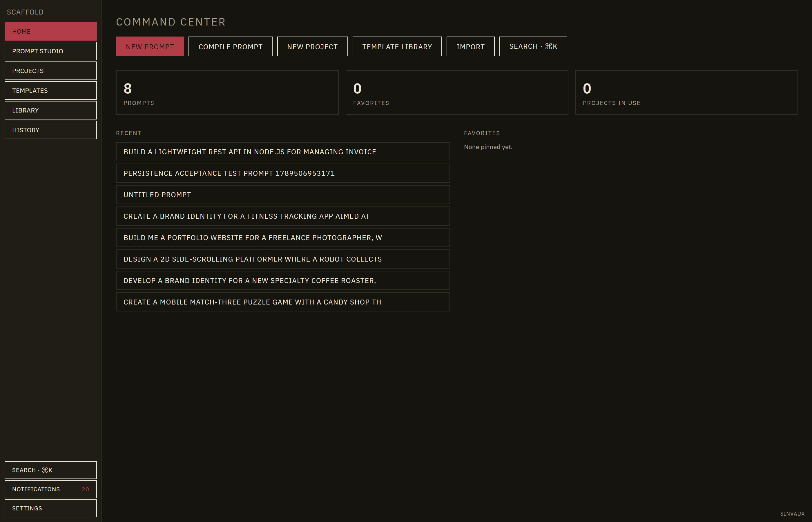Open the Template Library button

397,46
